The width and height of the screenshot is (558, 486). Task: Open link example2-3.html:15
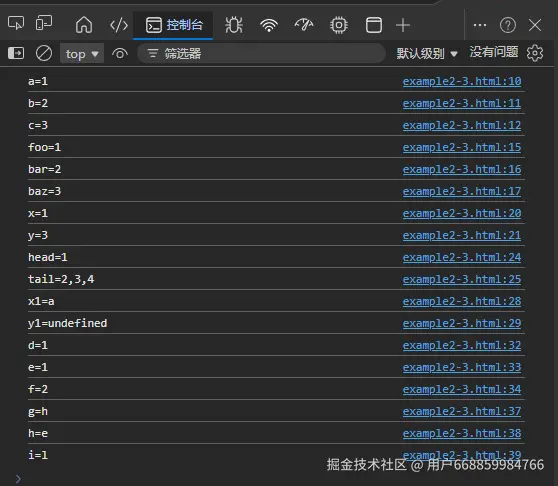click(462, 147)
